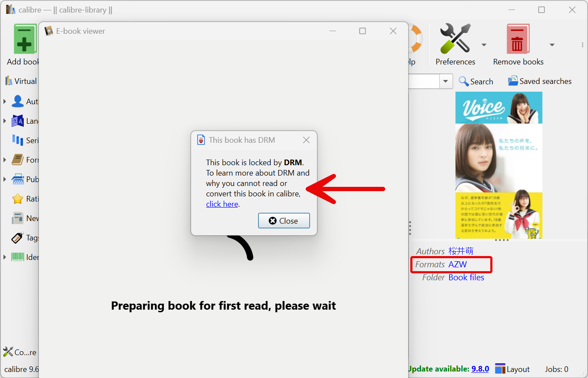Click the E-book viewer title icon
Viewport: 588px width, 378px height.
[49, 31]
